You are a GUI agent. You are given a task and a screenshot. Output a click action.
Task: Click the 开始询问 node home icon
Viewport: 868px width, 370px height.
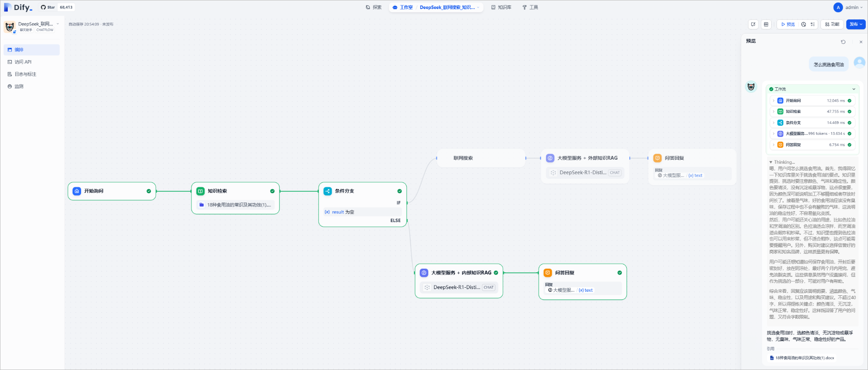tap(77, 191)
